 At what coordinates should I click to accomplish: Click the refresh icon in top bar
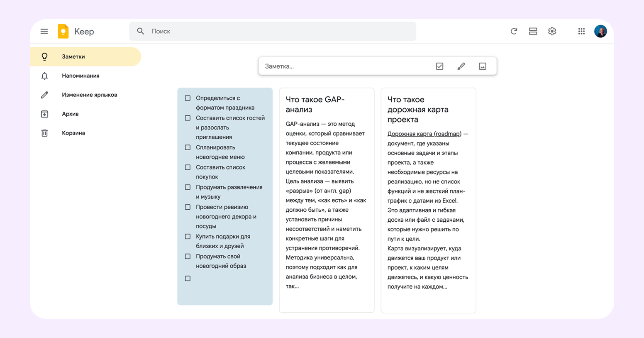point(514,31)
